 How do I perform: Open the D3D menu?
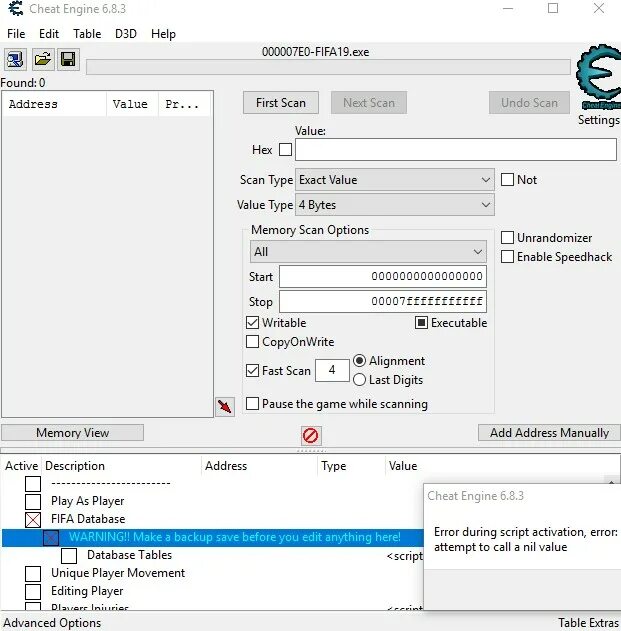pos(126,34)
